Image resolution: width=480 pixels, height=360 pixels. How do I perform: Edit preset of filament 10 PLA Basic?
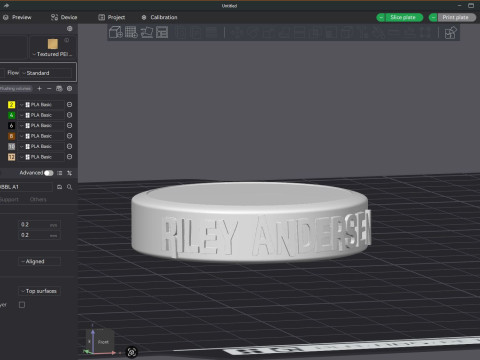pos(69,146)
